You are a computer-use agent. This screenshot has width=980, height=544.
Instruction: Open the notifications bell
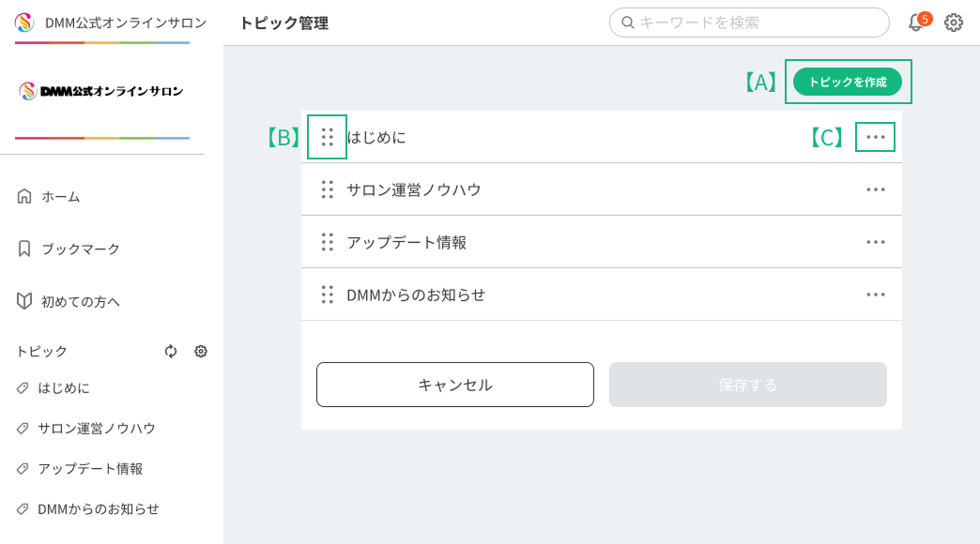point(916,23)
